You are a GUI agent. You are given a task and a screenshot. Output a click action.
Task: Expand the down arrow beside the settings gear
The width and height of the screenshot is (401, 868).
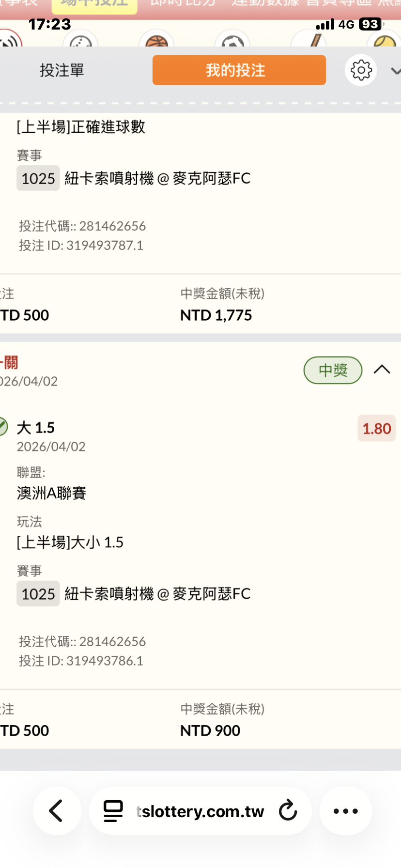tap(395, 71)
